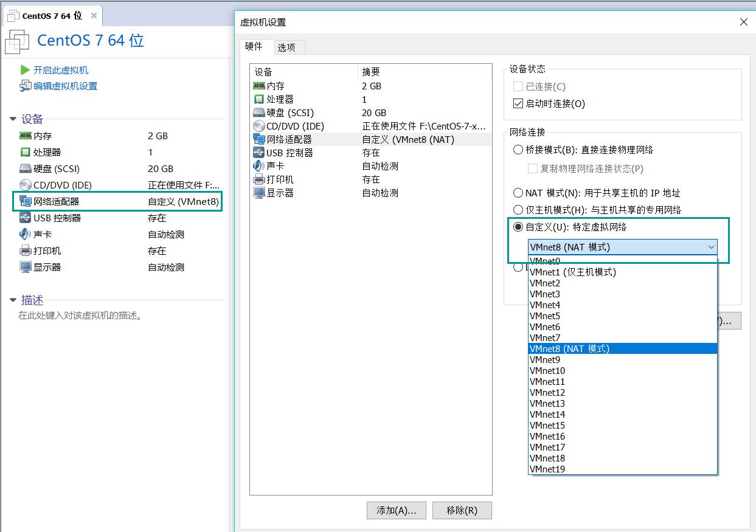Viewport: 756px width, 532px height.
Task: Choose VMnet15 from the network dropdown
Action: click(x=623, y=426)
